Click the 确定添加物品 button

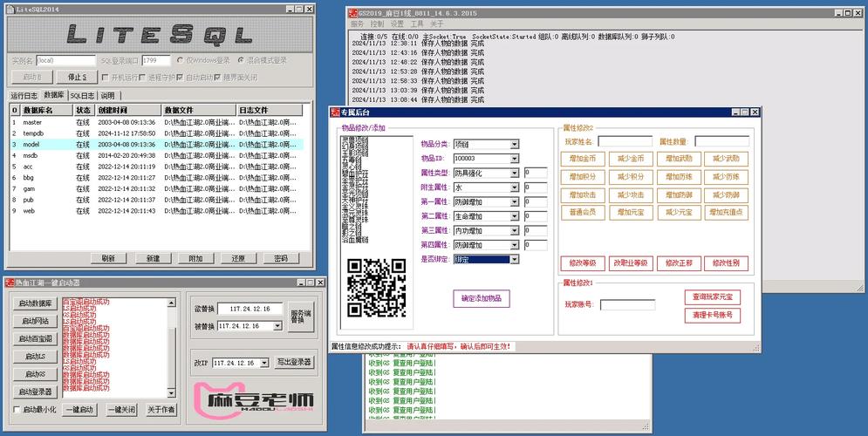[481, 298]
